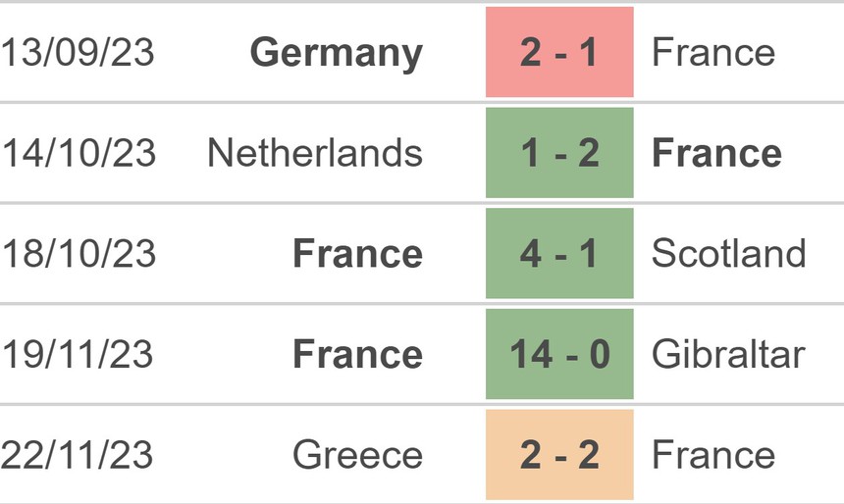
Task: Select the Netherlands team name
Action: [x=315, y=153]
